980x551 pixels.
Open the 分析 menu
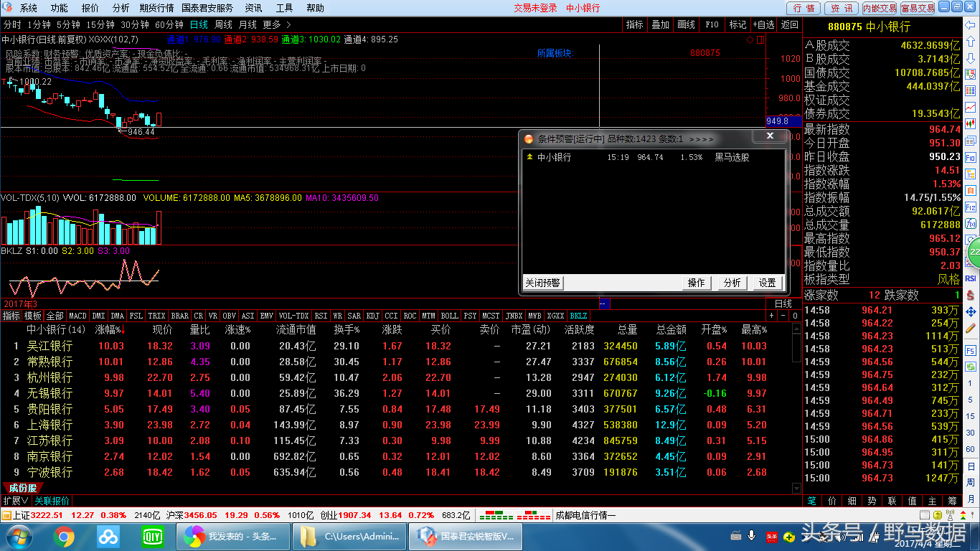point(121,8)
